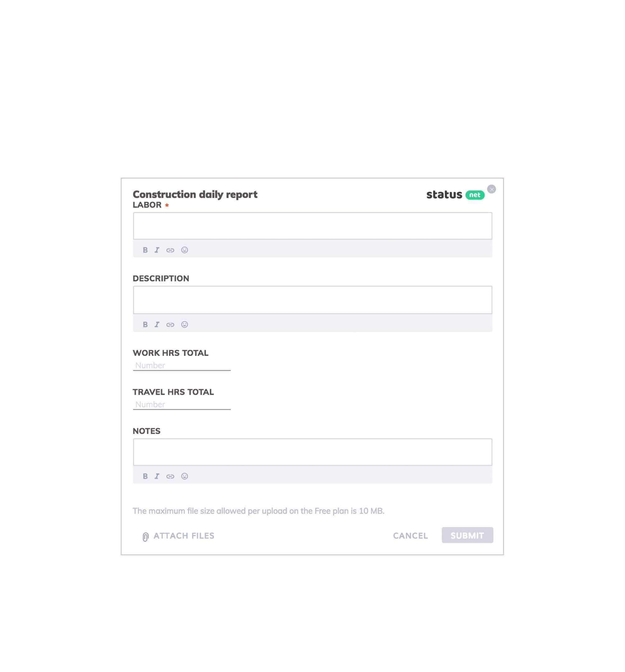625x672 pixels.
Task: Click Submit to send the report
Action: click(467, 535)
